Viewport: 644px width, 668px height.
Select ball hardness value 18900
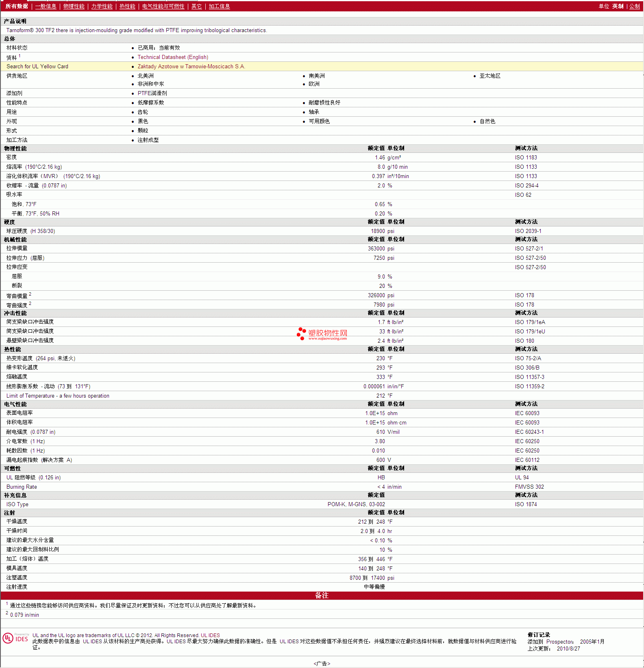pyautogui.click(x=378, y=231)
